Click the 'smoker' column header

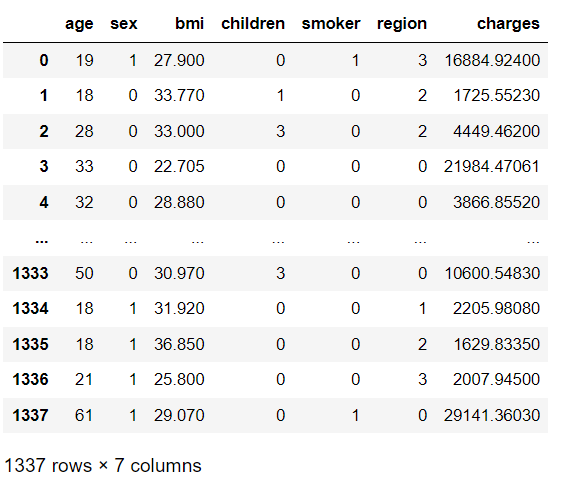331,23
